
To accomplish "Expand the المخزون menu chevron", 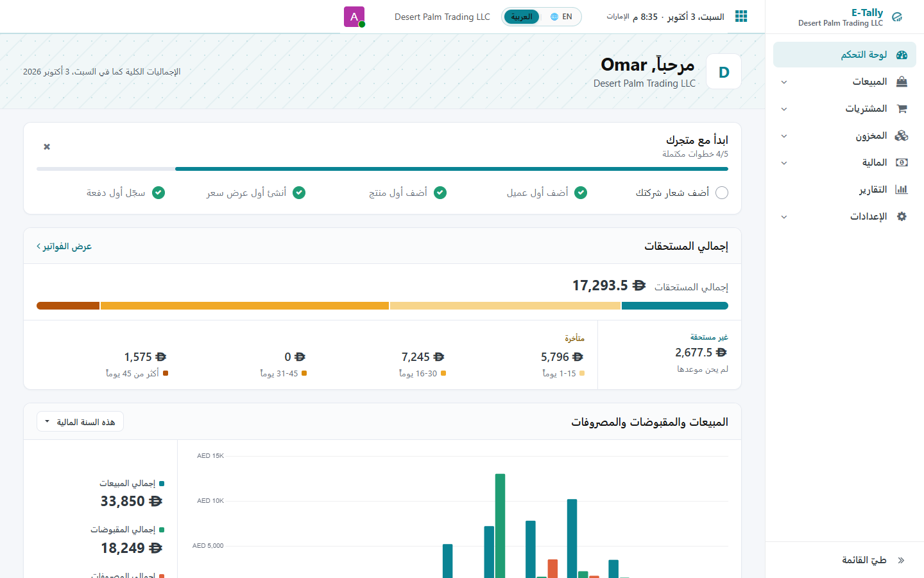I will coord(784,136).
